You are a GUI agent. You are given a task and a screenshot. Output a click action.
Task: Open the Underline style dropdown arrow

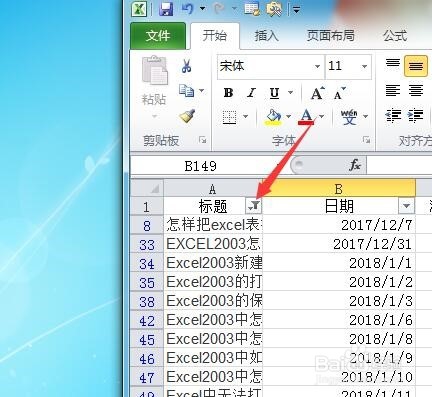(290, 93)
